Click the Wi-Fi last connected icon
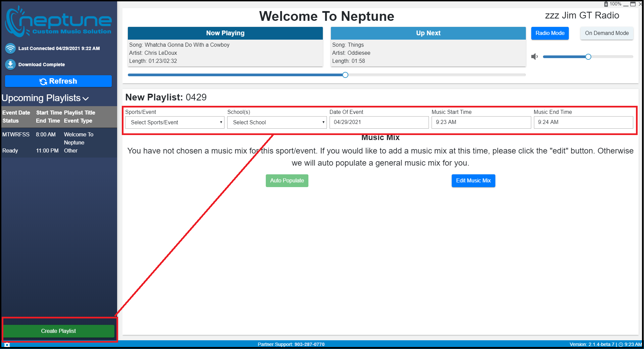Screen dimensions: 644x349 [x=10, y=48]
